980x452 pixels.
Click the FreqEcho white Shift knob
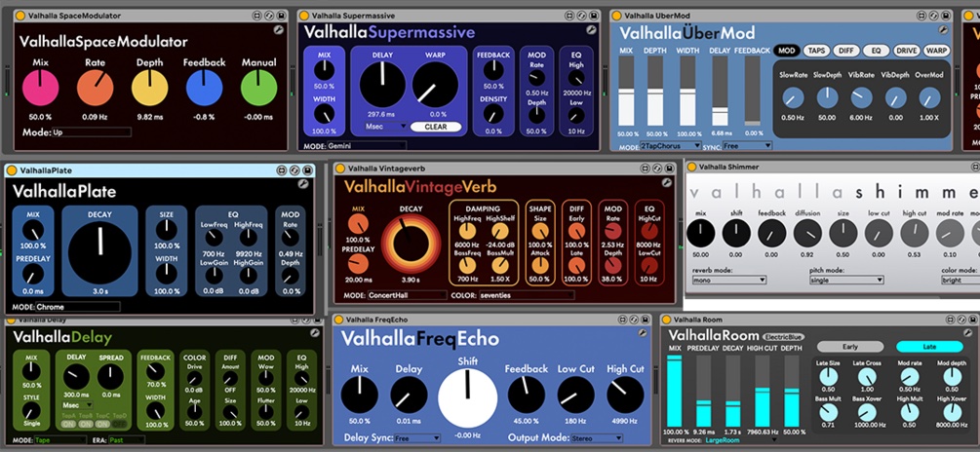(467, 397)
